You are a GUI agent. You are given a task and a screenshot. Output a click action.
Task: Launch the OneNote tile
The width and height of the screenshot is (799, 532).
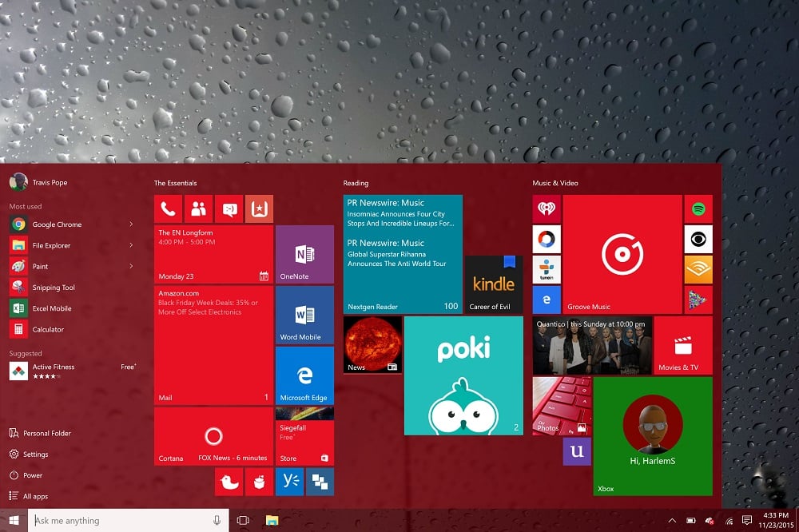304,254
